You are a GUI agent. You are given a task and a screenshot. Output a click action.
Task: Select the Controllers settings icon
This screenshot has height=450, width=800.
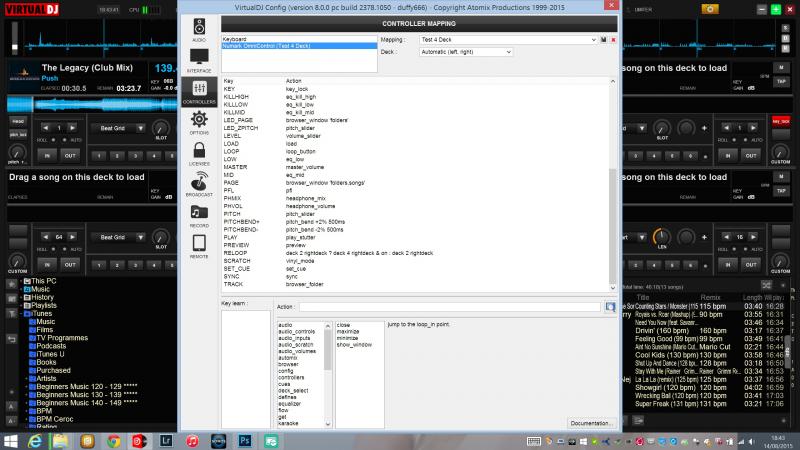click(x=199, y=91)
